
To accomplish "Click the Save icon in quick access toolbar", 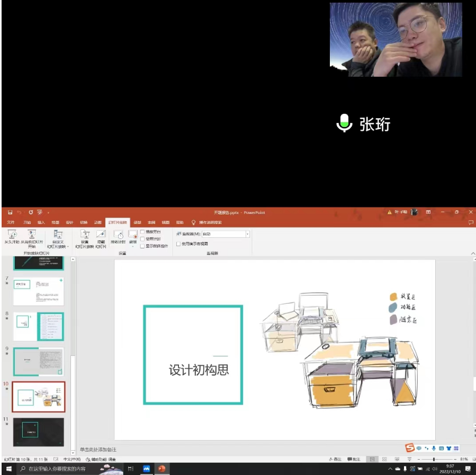I will coord(10,212).
